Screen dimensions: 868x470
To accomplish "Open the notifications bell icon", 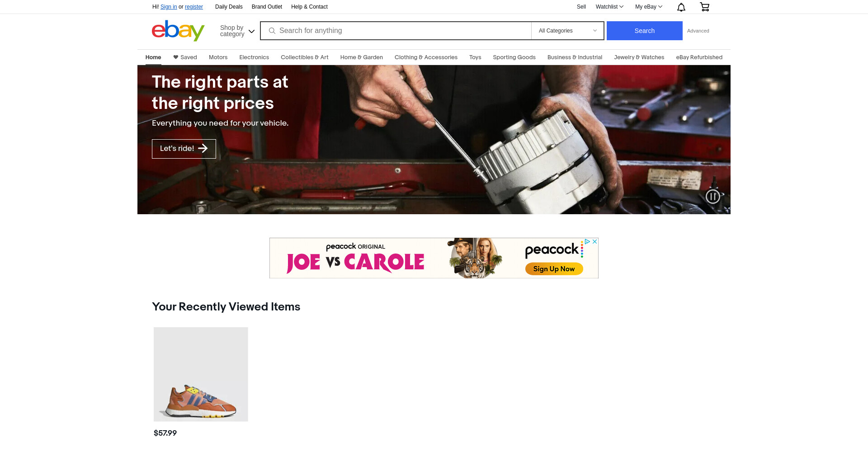I will pyautogui.click(x=681, y=7).
